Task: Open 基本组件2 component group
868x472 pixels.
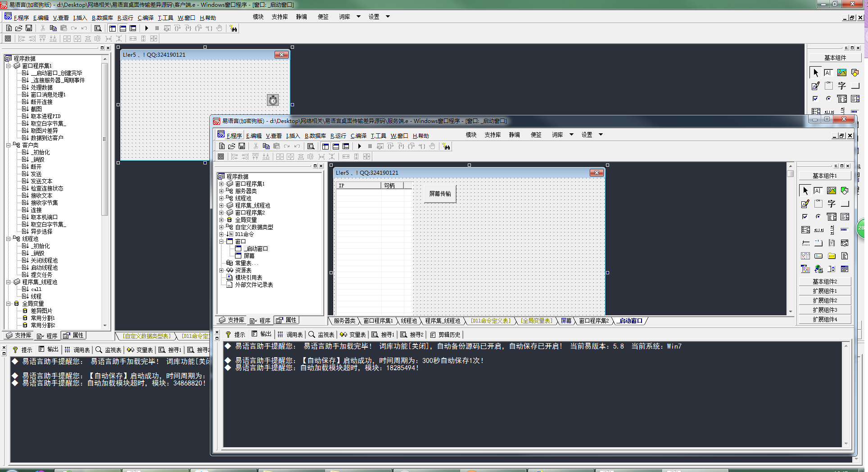Action: click(825, 281)
